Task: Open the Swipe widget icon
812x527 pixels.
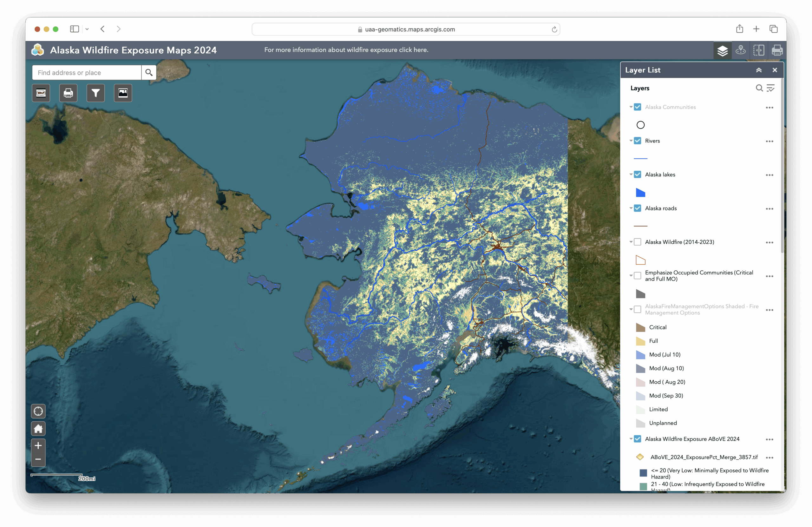Action: click(759, 50)
